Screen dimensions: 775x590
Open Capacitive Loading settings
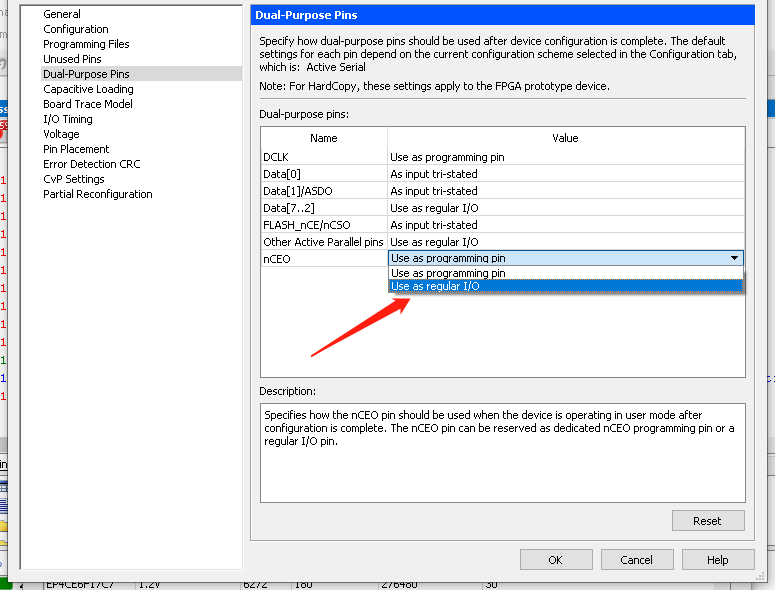click(88, 89)
